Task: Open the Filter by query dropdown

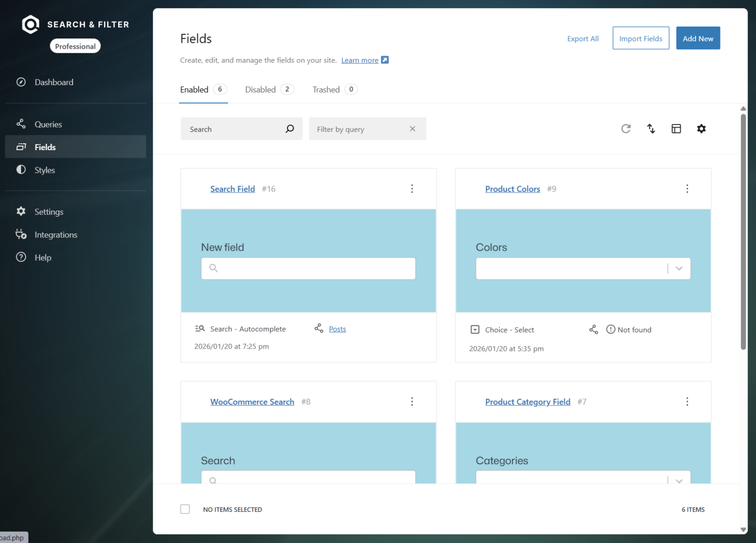Action: [x=367, y=128]
